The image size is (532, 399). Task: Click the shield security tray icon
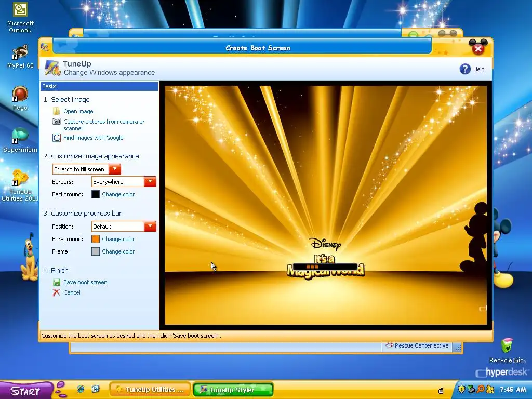pyautogui.click(x=461, y=389)
